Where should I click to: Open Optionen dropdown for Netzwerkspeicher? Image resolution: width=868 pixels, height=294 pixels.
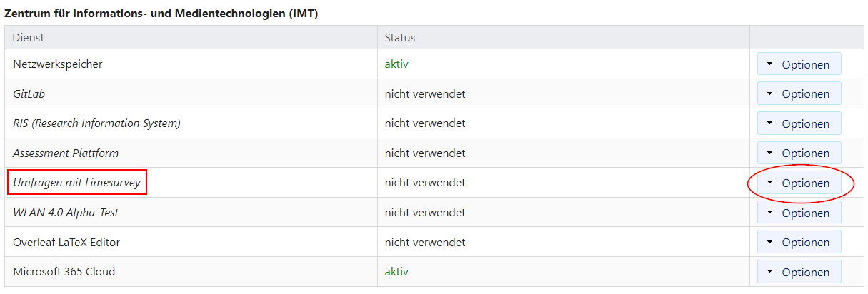click(x=799, y=64)
